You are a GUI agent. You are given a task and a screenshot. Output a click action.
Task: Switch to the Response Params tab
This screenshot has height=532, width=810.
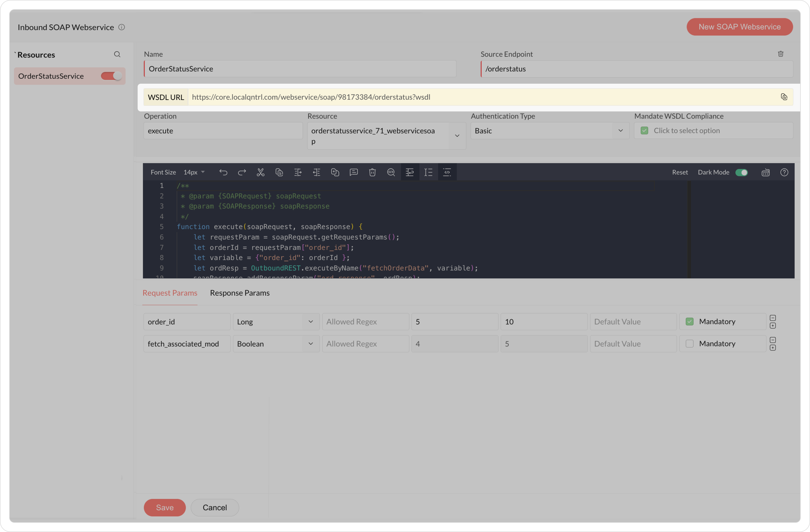240,293
